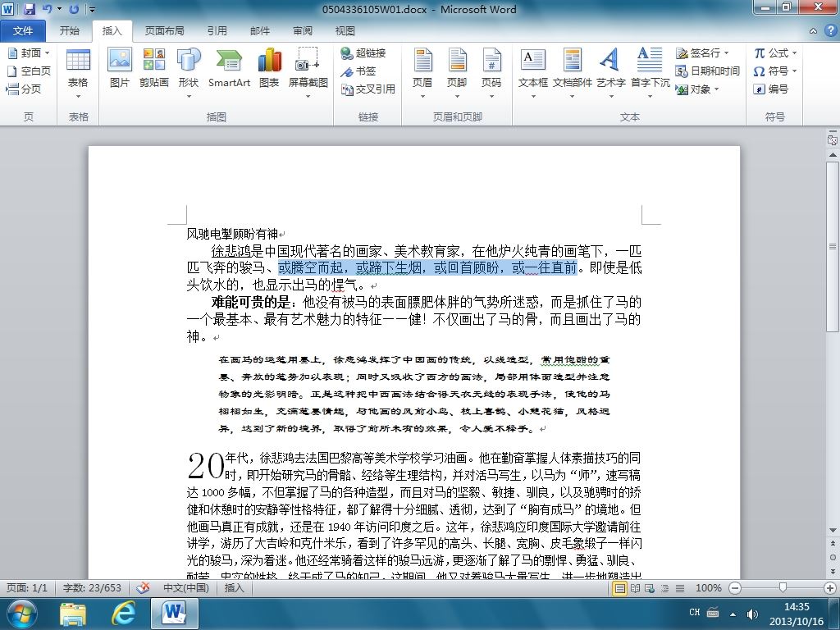This screenshot has width=840, height=630.
Task: Take a screenshot (屏幕截图)
Action: coord(308,73)
